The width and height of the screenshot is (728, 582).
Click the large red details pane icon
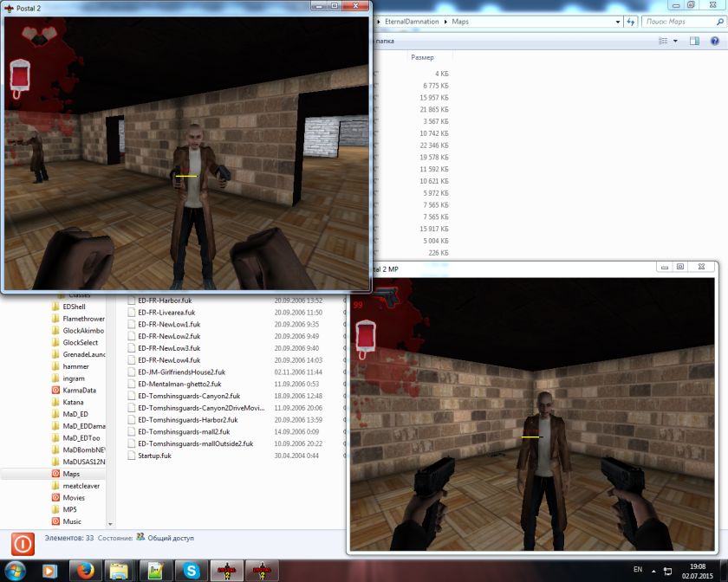click(x=23, y=544)
